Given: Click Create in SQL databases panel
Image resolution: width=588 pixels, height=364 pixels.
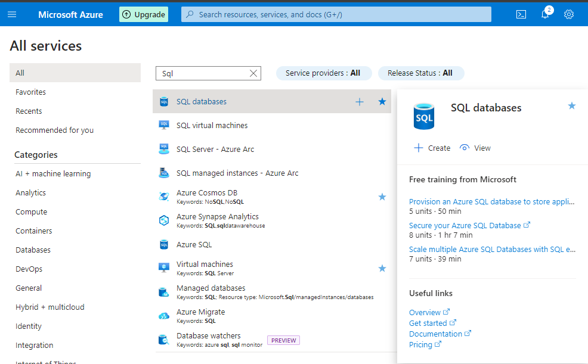Looking at the screenshot, I should point(432,148).
